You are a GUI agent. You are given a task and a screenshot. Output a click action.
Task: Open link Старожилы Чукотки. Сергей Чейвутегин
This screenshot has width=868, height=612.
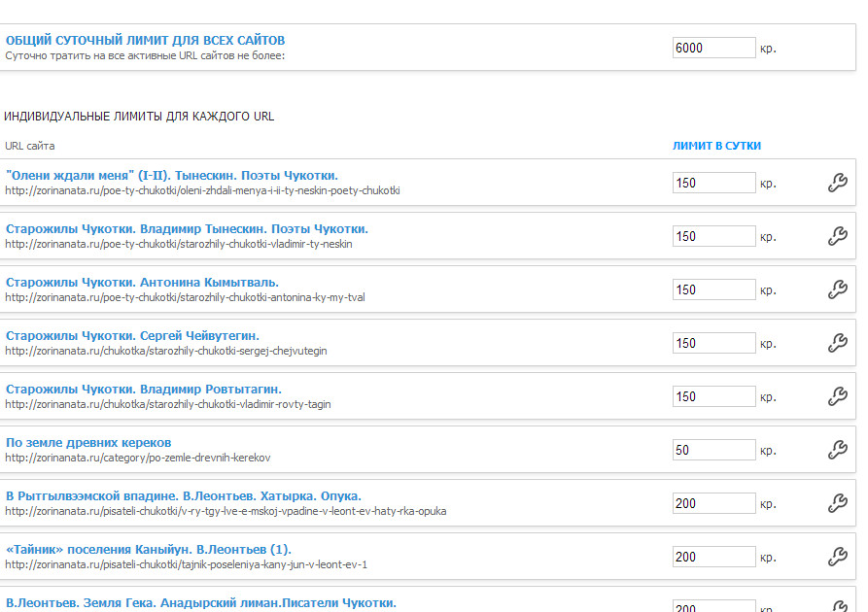point(132,336)
